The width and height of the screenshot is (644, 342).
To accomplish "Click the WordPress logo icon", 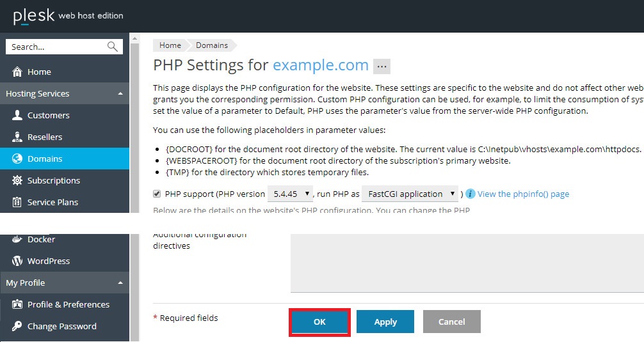I will click(17, 261).
